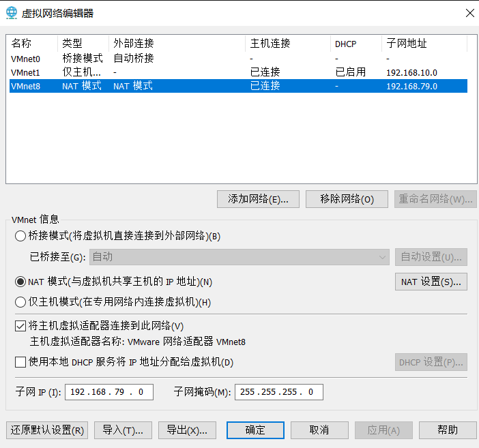
Task: Sort by 名称 column header
Action: (x=33, y=44)
